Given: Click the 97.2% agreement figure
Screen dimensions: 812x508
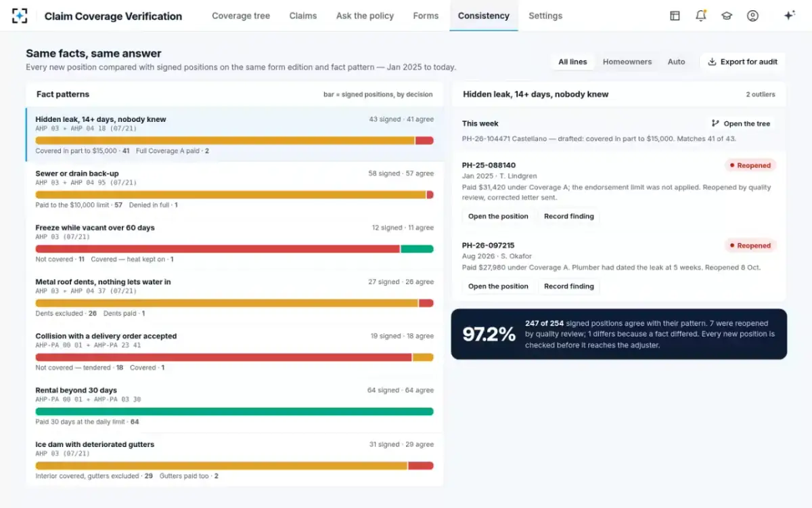Looking at the screenshot, I should (x=489, y=334).
